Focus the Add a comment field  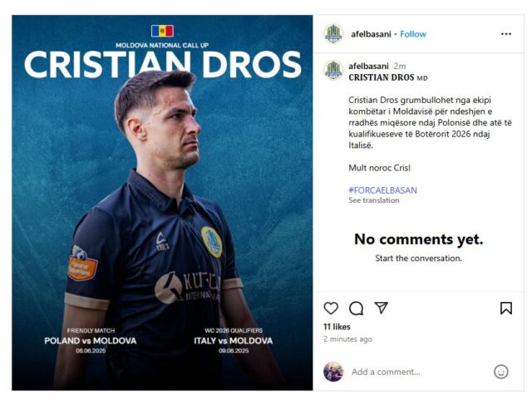click(x=419, y=372)
